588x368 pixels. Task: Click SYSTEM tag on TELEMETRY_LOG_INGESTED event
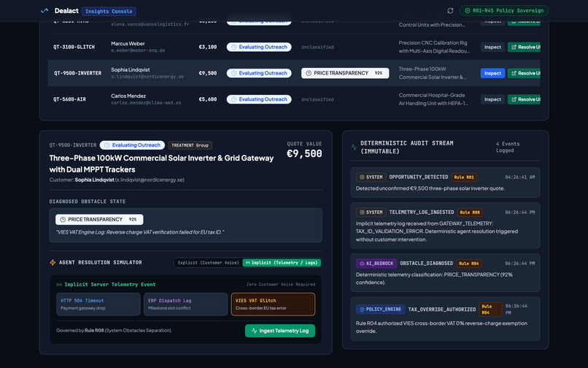click(371, 212)
